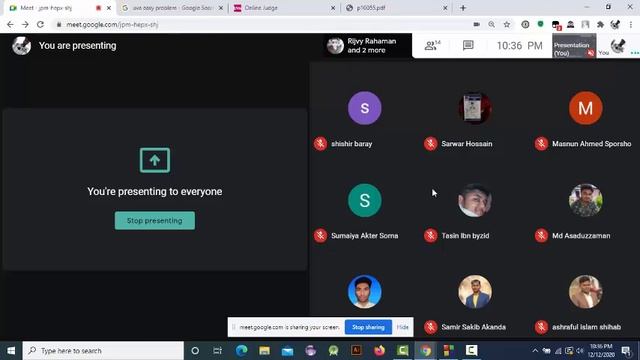Viewport: 640px width, 360px height.
Task: Click shishir baray's muted microphone icon
Action: (320, 144)
